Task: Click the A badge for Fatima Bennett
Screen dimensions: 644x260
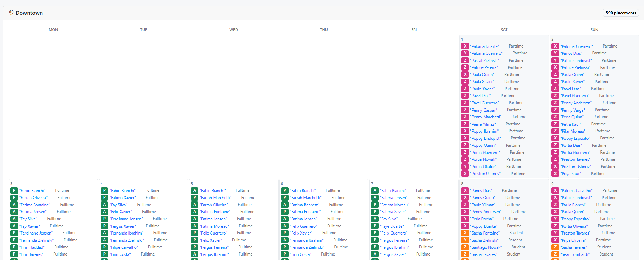Action: point(285,205)
